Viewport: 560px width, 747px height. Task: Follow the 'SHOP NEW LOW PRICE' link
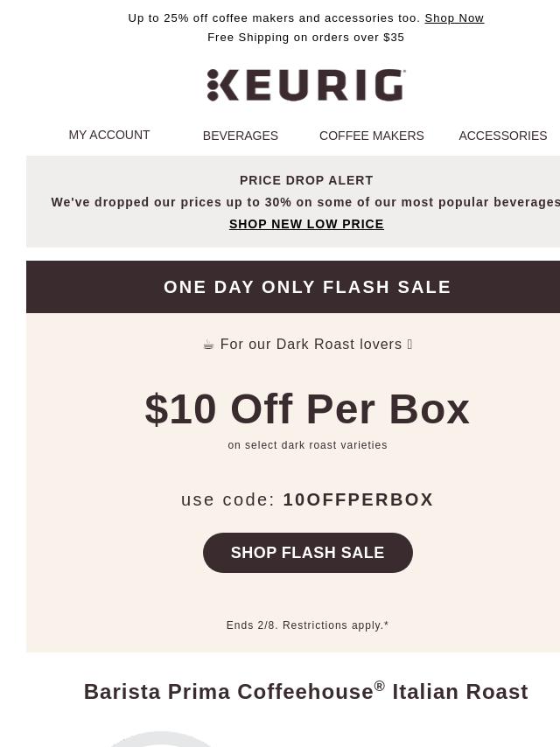[306, 224]
